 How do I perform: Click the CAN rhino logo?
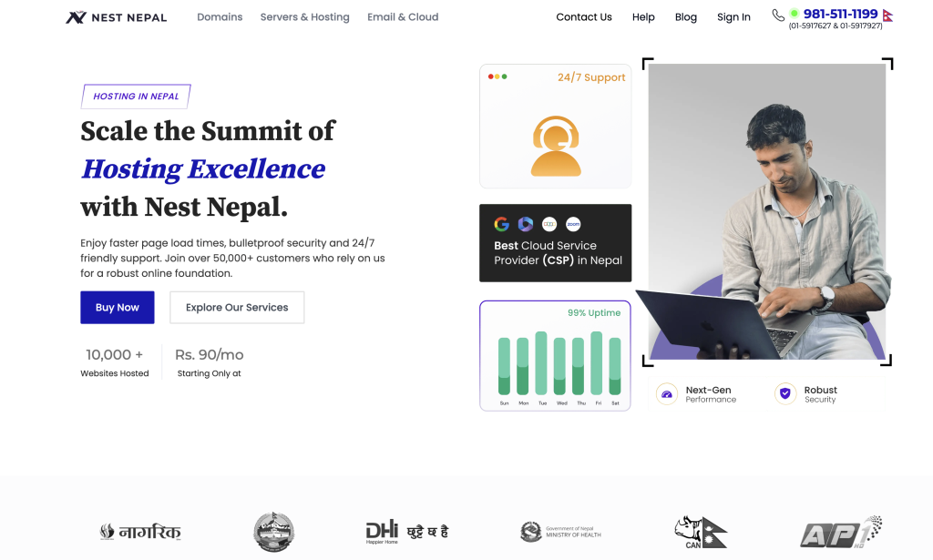(700, 532)
